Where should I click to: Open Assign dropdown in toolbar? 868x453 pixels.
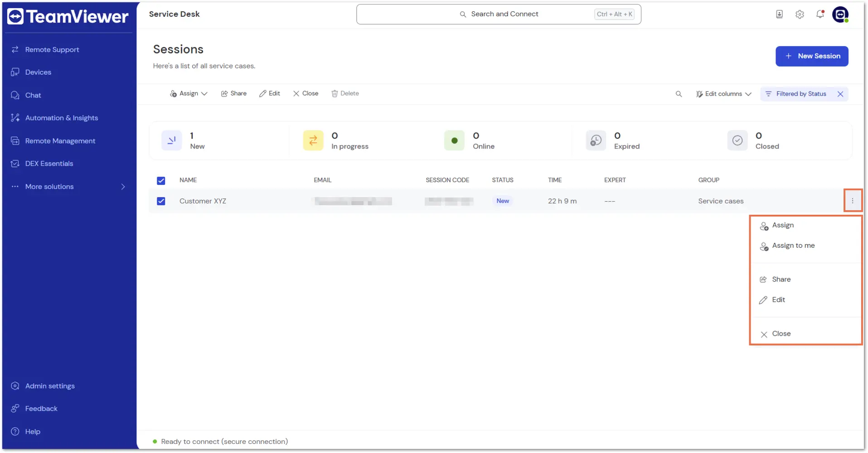click(189, 93)
